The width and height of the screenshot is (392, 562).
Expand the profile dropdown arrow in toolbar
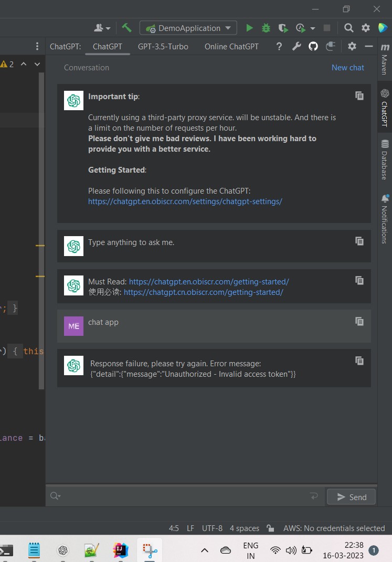point(108,28)
